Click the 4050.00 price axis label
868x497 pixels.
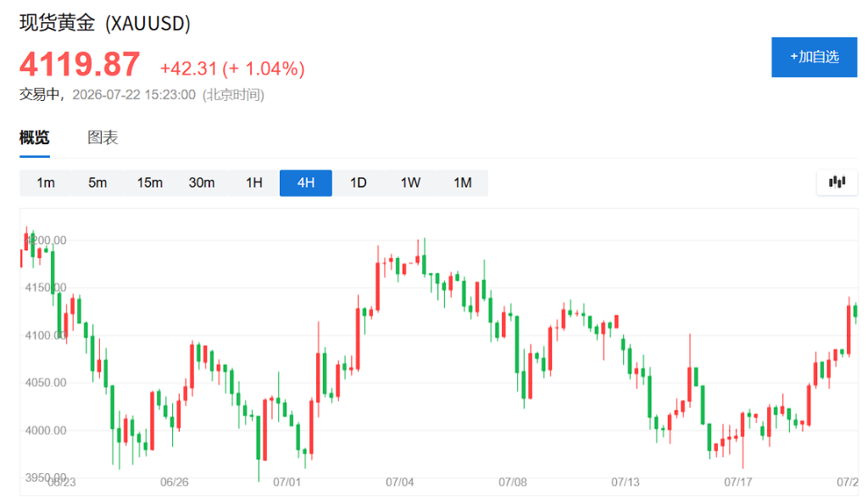(46, 383)
